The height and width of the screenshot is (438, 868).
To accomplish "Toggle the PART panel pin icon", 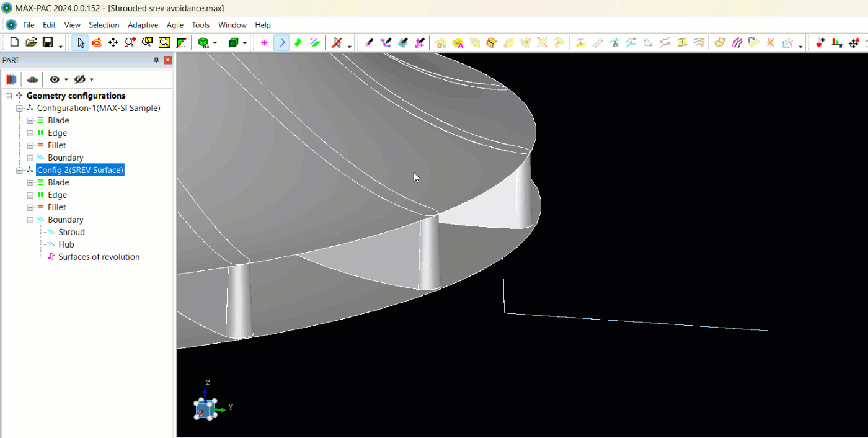I will [156, 60].
